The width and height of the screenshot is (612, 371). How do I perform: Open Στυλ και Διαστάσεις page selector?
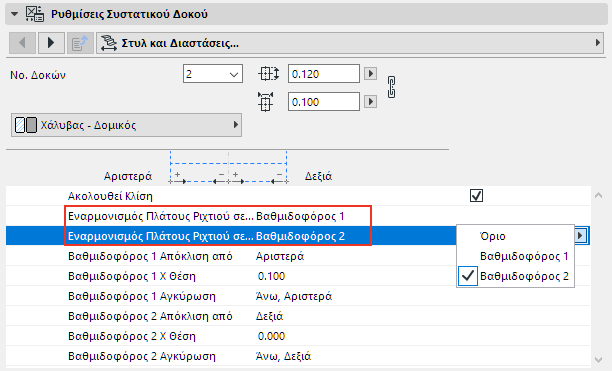[x=350, y=43]
